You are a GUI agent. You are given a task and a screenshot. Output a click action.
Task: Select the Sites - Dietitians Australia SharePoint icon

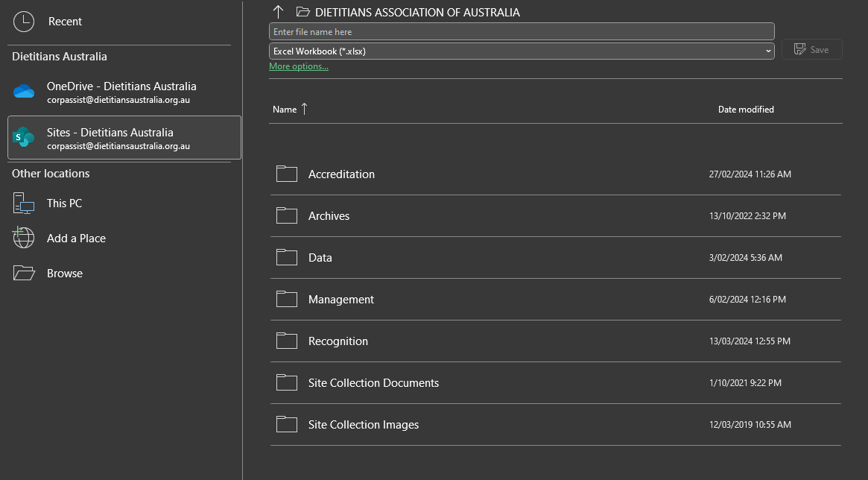(24, 138)
